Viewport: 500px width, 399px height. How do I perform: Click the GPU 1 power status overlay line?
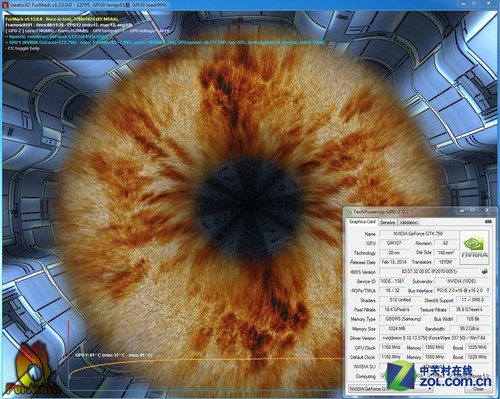click(165, 43)
